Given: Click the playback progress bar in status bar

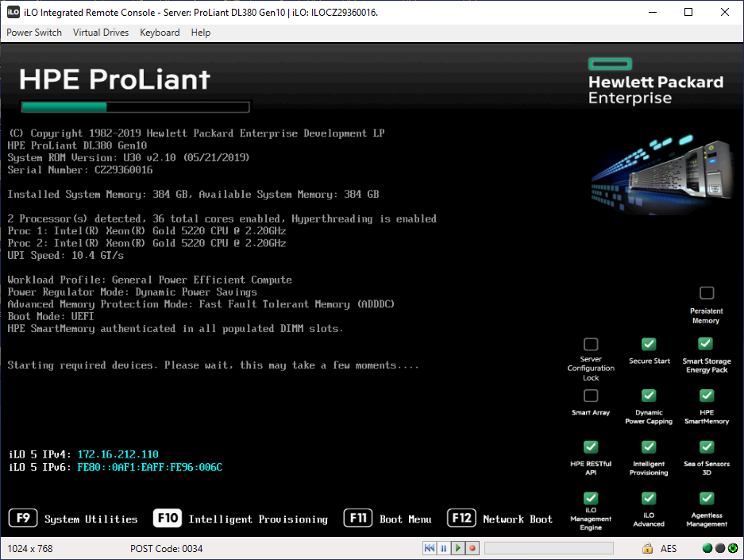Looking at the screenshot, I should pos(549,548).
